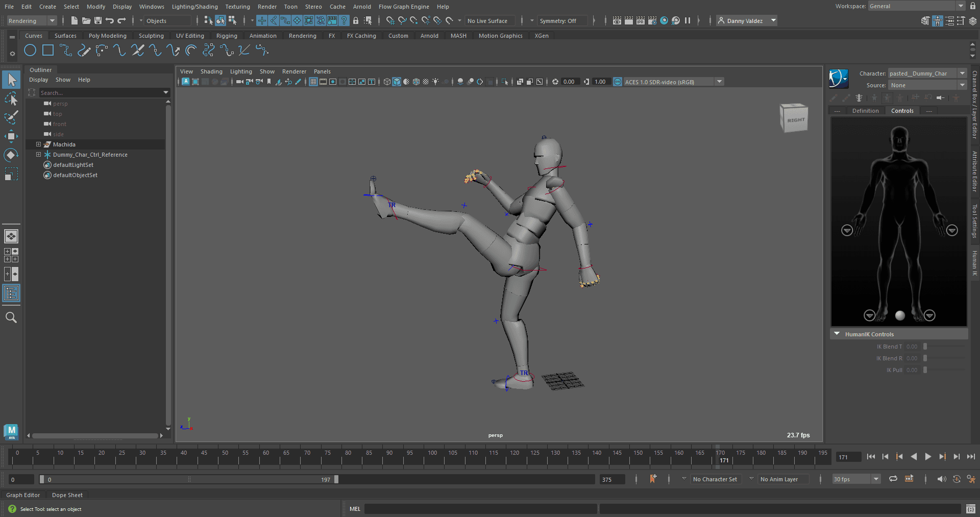This screenshot has height=517, width=980.
Task: Expand Dummy_Char_Ctrl_Reference in Outliner
Action: tap(38, 155)
